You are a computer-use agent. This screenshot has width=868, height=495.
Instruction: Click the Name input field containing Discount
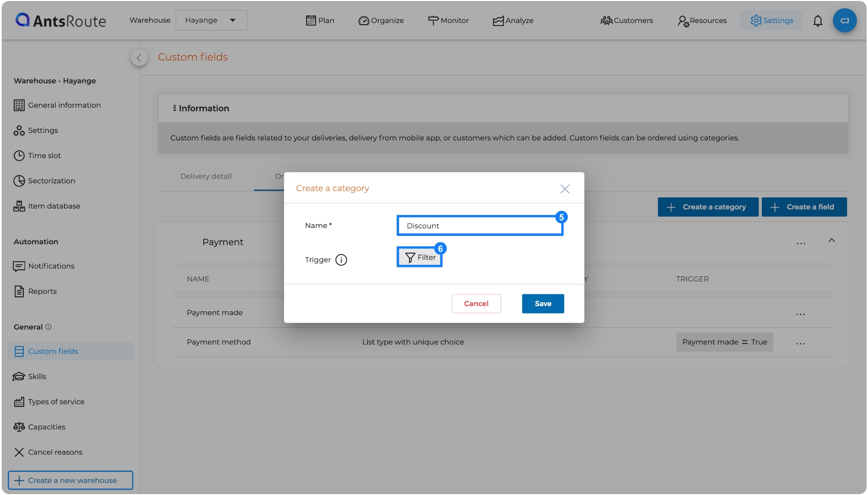pos(480,226)
